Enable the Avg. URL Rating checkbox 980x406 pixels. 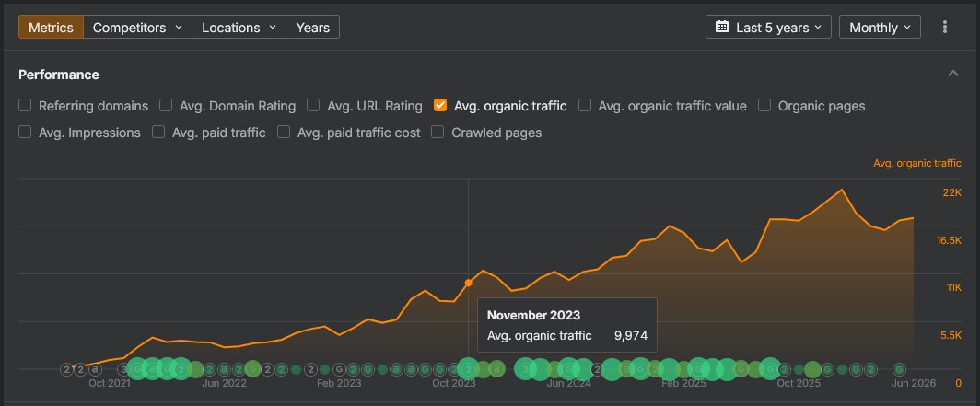(313, 105)
